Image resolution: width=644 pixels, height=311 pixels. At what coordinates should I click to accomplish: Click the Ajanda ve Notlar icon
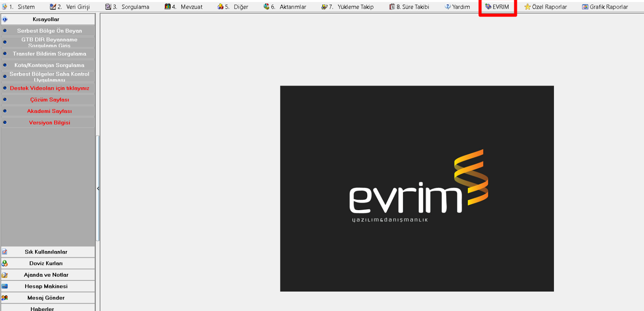coord(5,275)
